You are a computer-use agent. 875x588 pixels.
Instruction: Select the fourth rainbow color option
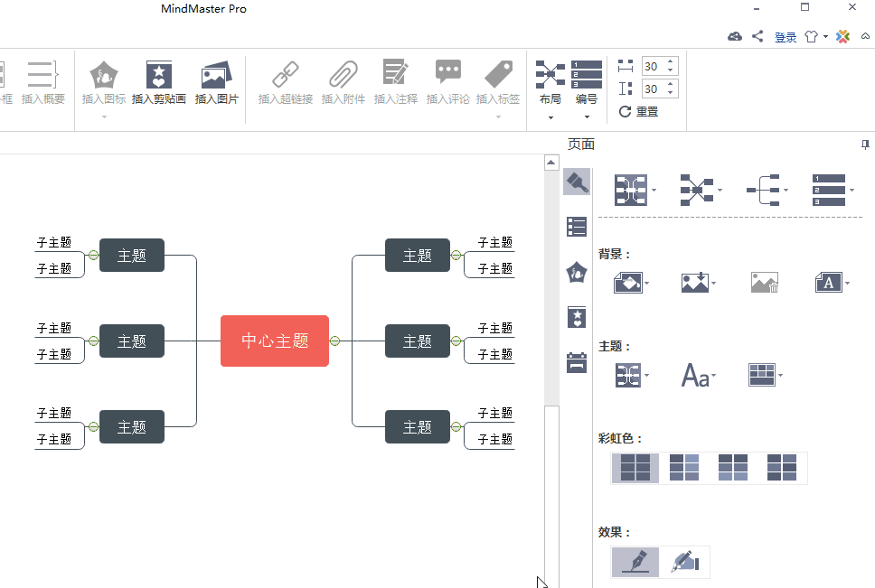coord(781,468)
